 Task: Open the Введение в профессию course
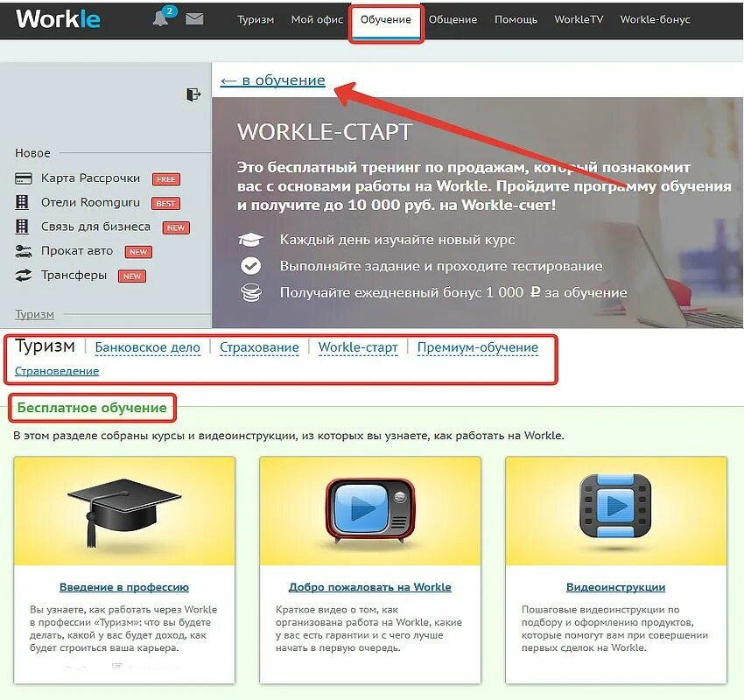[124, 586]
